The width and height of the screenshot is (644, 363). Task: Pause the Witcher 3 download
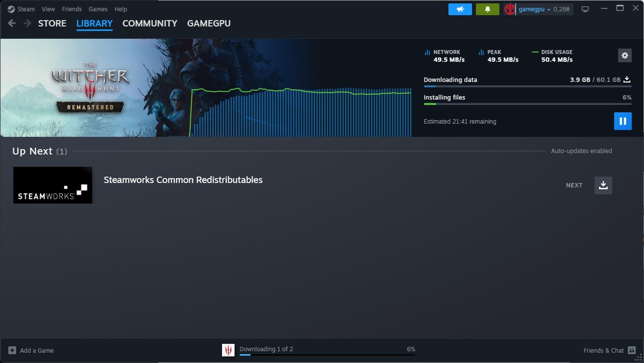pyautogui.click(x=623, y=121)
